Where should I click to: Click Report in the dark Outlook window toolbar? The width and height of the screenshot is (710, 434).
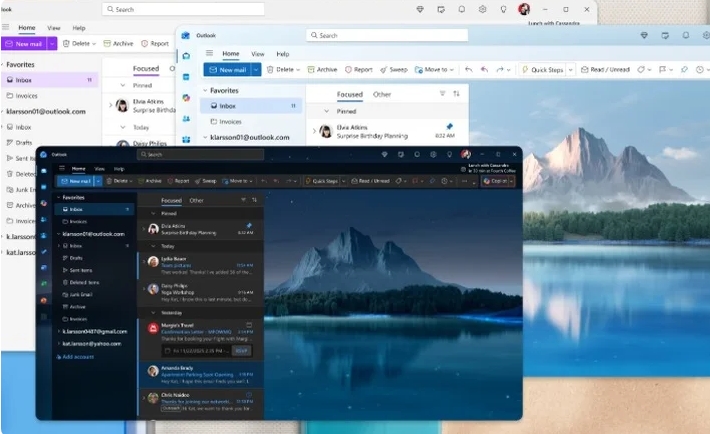click(178, 181)
